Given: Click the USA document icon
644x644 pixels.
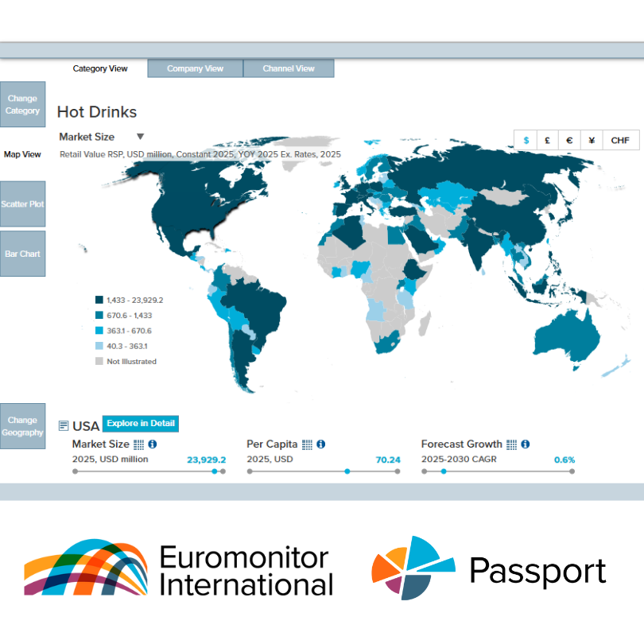Looking at the screenshot, I should (x=64, y=426).
